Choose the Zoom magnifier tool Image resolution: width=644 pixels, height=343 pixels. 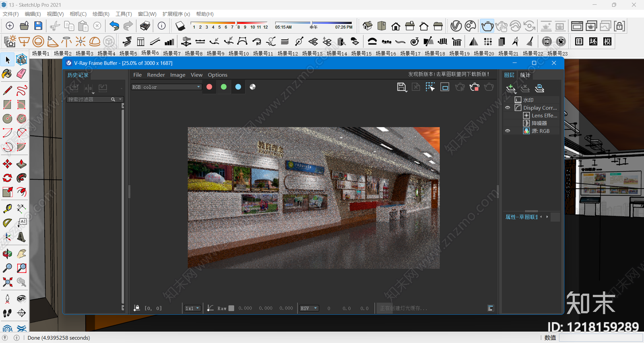pos(7,268)
